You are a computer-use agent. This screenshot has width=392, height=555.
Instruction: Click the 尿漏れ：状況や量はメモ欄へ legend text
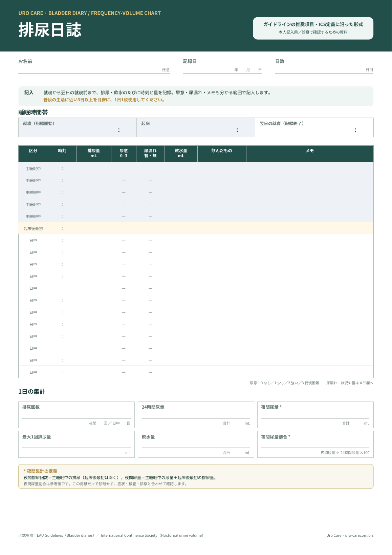click(350, 383)
